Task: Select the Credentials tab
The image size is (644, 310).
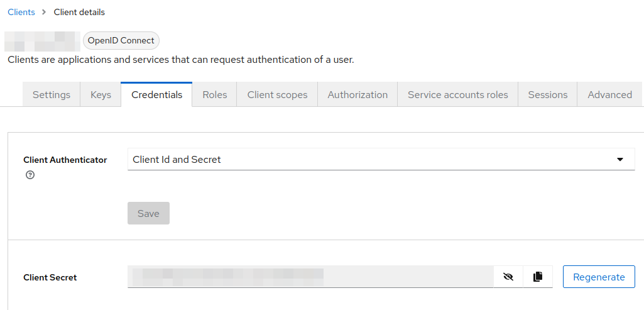Action: click(156, 94)
